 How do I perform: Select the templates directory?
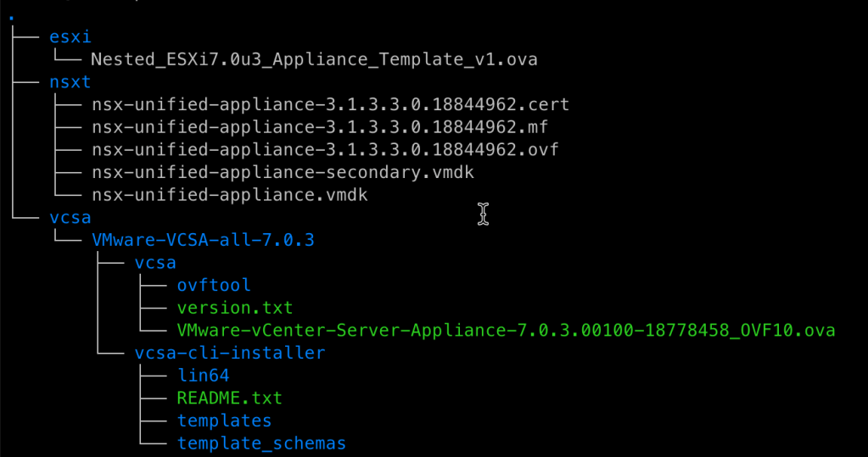[x=224, y=421]
